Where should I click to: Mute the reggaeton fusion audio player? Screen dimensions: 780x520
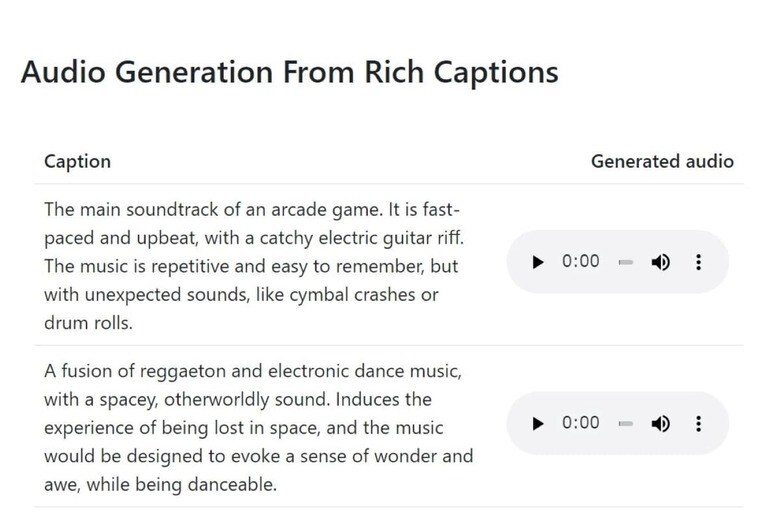pyautogui.click(x=660, y=423)
